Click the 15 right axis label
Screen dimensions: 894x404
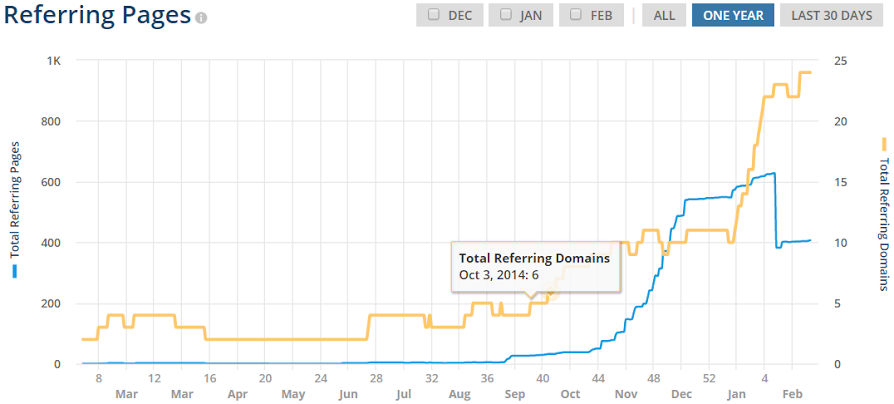[840, 182]
